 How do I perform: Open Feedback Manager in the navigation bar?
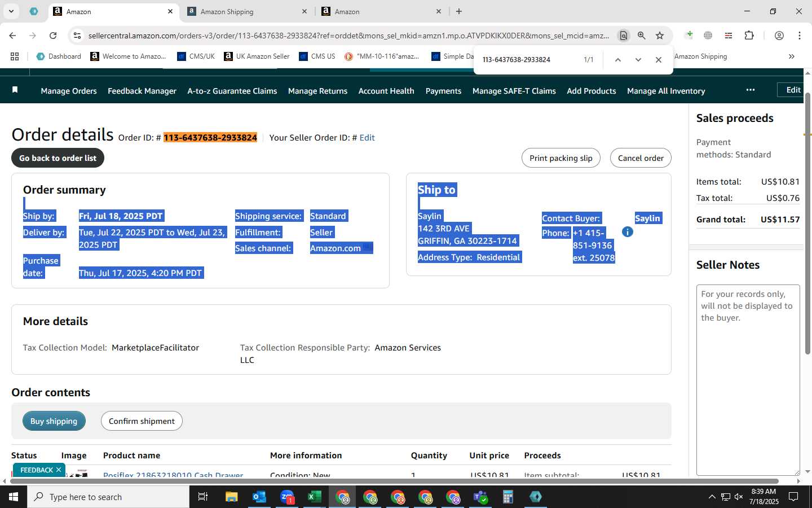(x=142, y=91)
